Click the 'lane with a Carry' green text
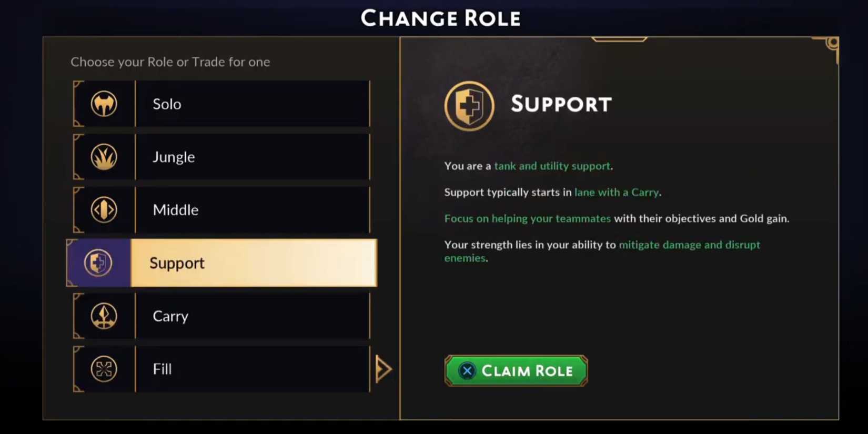This screenshot has width=868, height=434. point(616,192)
